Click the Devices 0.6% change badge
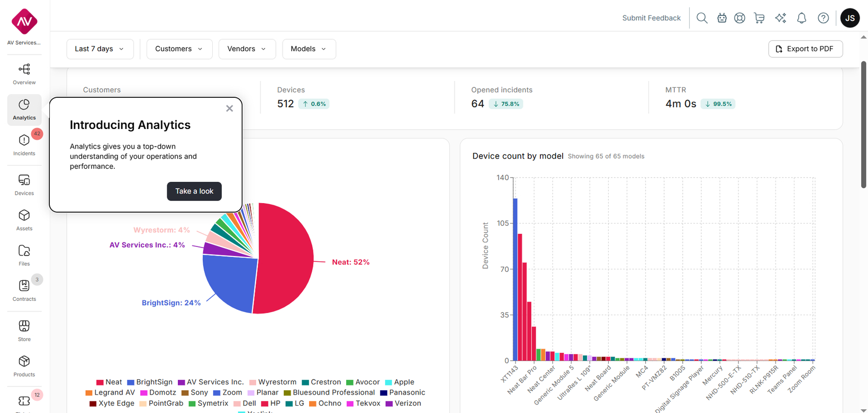 [x=314, y=104]
